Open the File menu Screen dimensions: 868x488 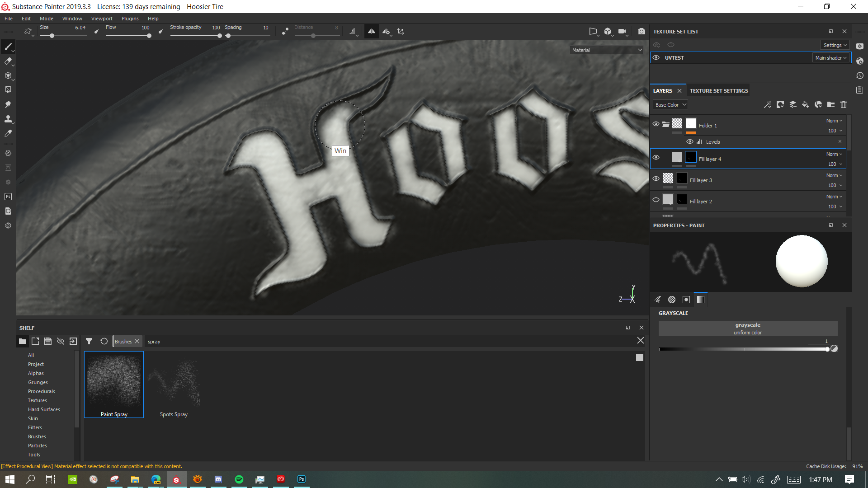(x=9, y=19)
